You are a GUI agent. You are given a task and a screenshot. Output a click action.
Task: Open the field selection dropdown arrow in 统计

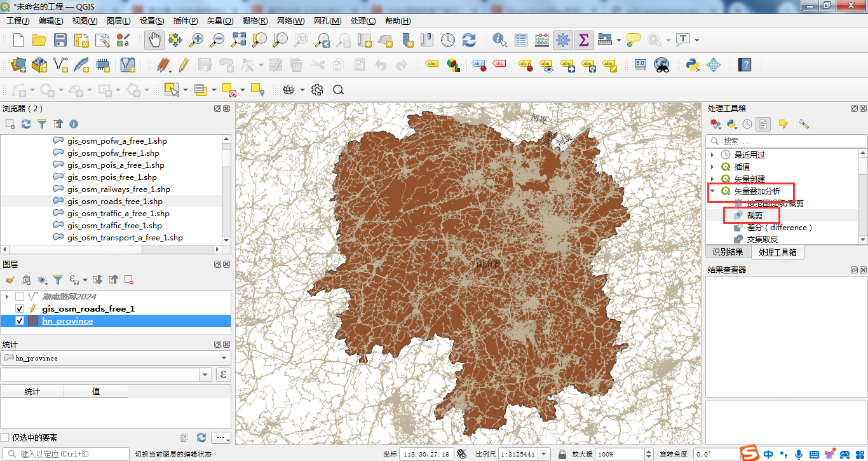(205, 375)
